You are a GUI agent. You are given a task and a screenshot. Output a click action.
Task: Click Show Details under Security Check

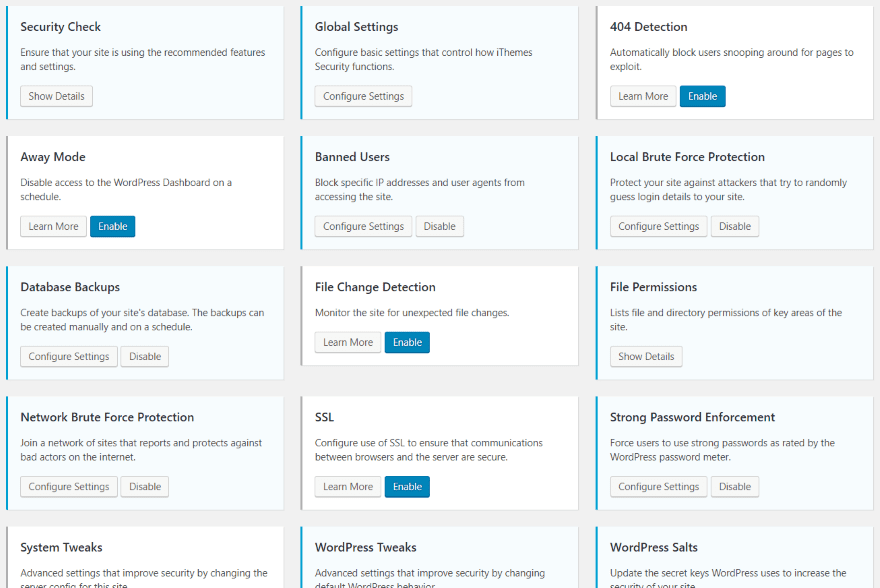56,96
